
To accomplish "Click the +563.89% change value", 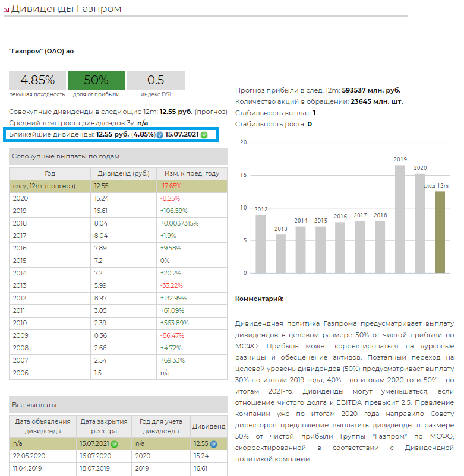I will (175, 323).
